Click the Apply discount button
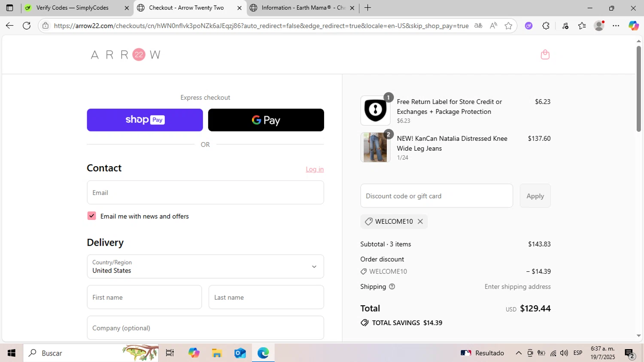This screenshot has height=362, width=644. pos(535,196)
